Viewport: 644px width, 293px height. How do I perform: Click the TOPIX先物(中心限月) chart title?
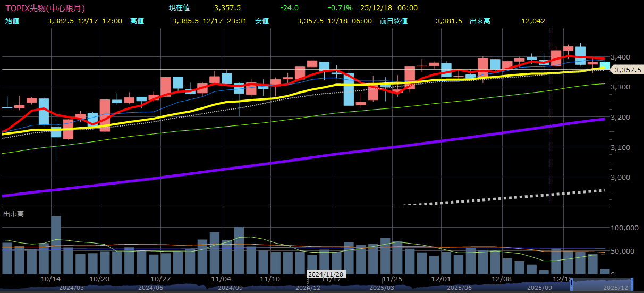point(45,8)
